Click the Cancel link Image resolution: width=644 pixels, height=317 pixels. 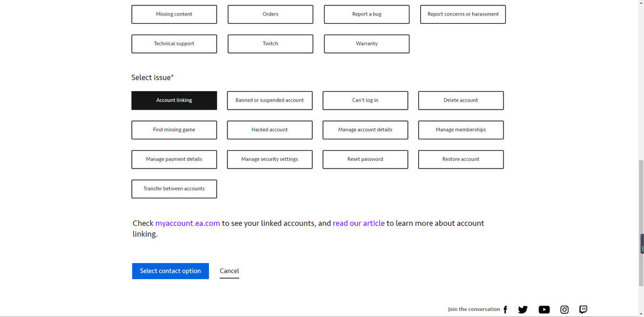[x=229, y=271]
